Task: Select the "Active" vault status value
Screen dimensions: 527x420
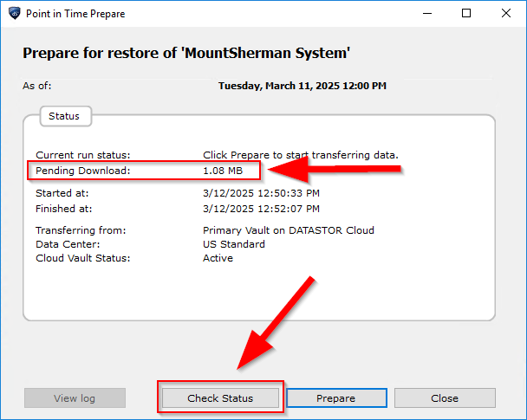Action: pos(218,258)
